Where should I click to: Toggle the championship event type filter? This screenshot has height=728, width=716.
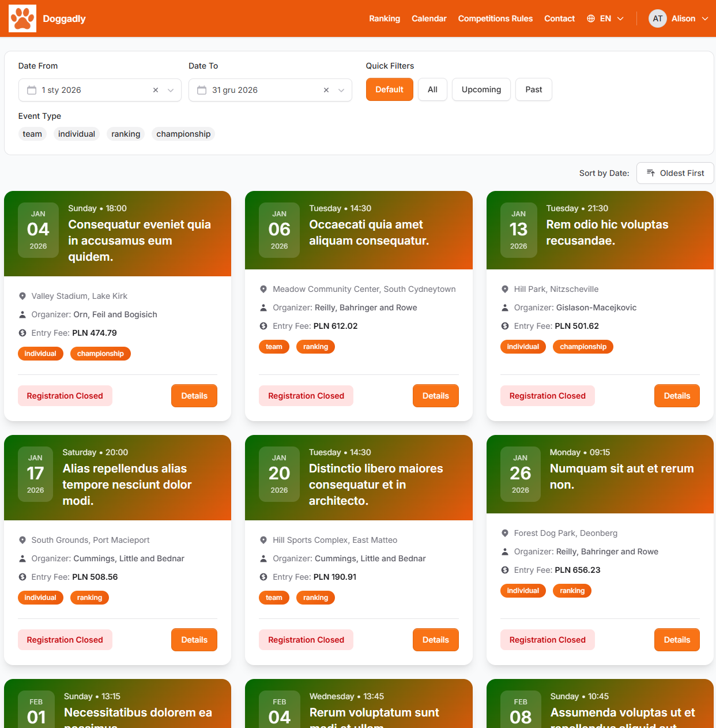pos(183,134)
